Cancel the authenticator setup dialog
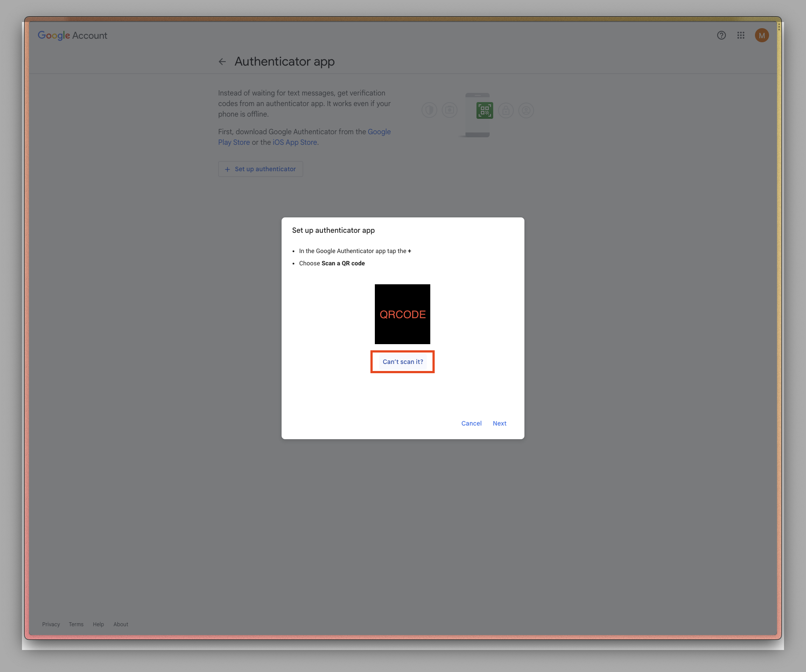This screenshot has width=806, height=672. coord(472,423)
